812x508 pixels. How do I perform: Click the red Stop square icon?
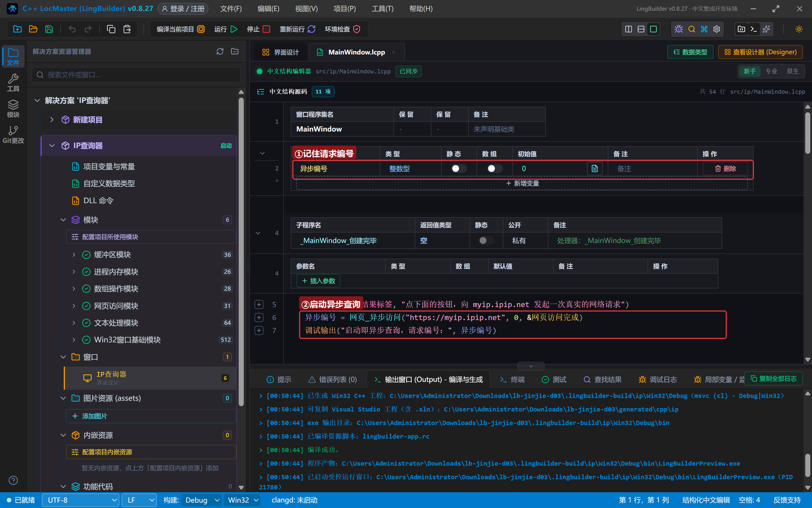point(266,29)
